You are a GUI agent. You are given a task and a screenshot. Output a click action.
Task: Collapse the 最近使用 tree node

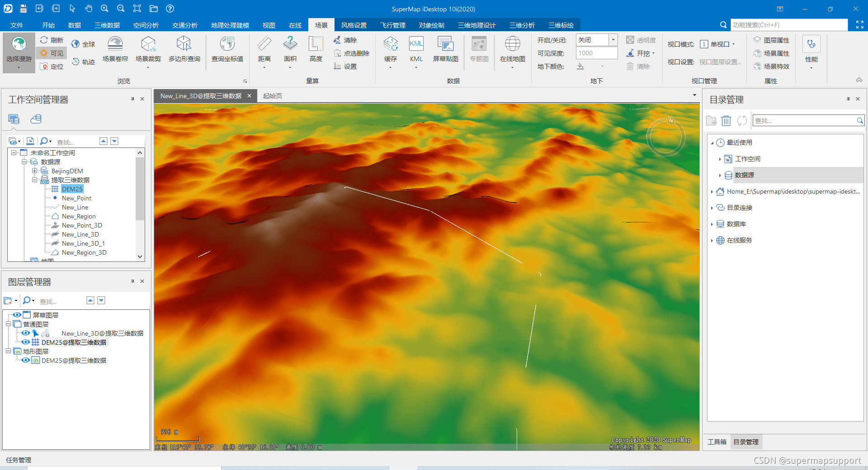click(712, 143)
